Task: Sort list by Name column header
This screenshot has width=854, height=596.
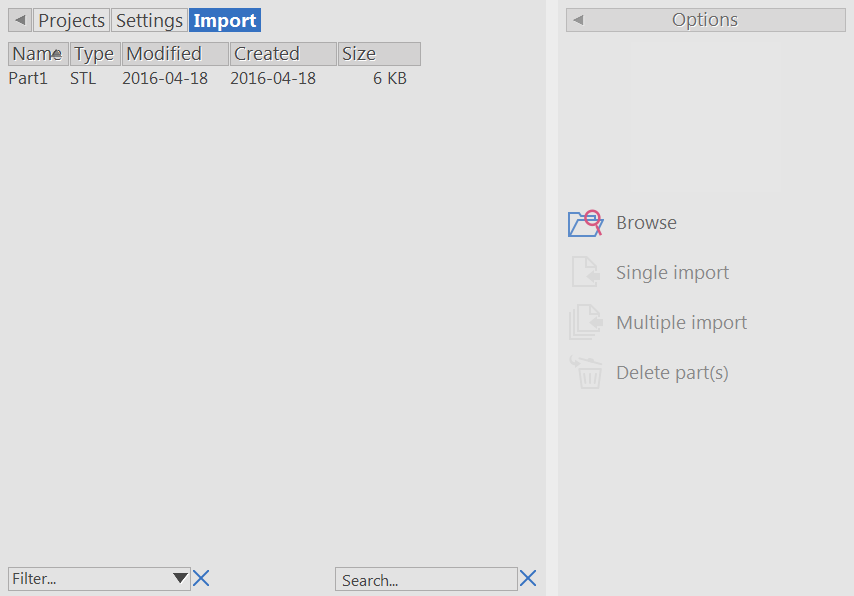Action: (x=38, y=54)
